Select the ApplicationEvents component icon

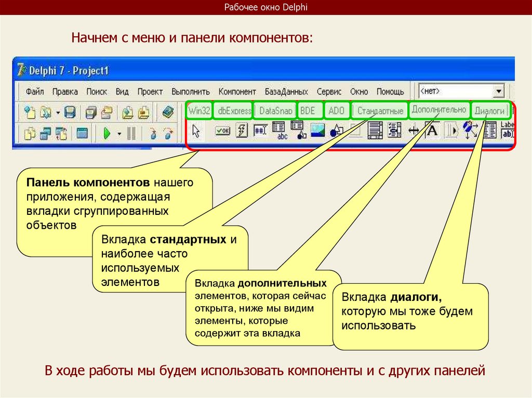[x=470, y=130]
